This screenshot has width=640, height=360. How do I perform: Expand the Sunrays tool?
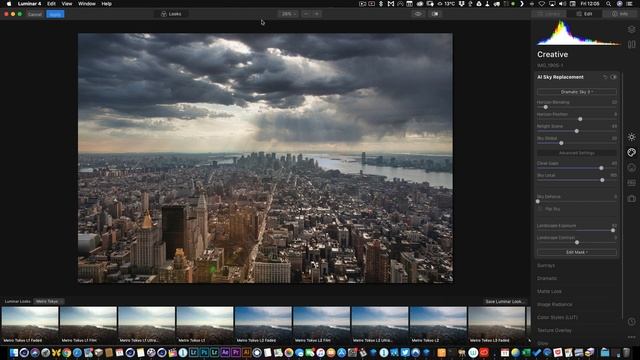(x=546, y=265)
